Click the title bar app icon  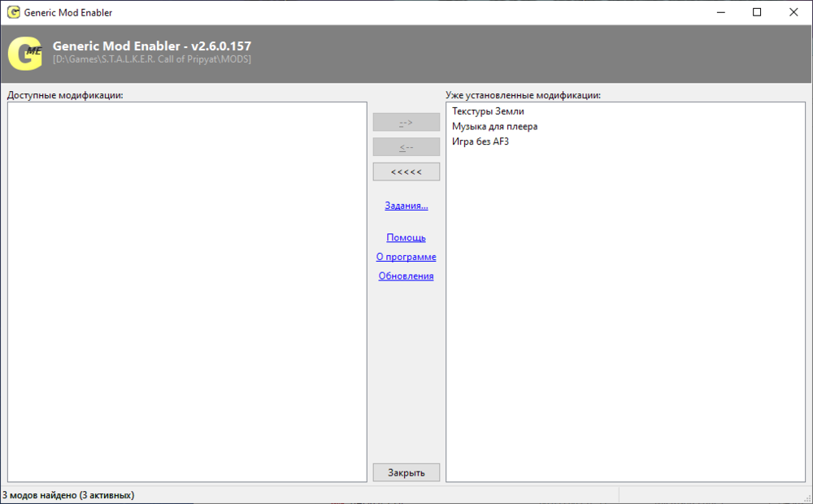[14, 12]
